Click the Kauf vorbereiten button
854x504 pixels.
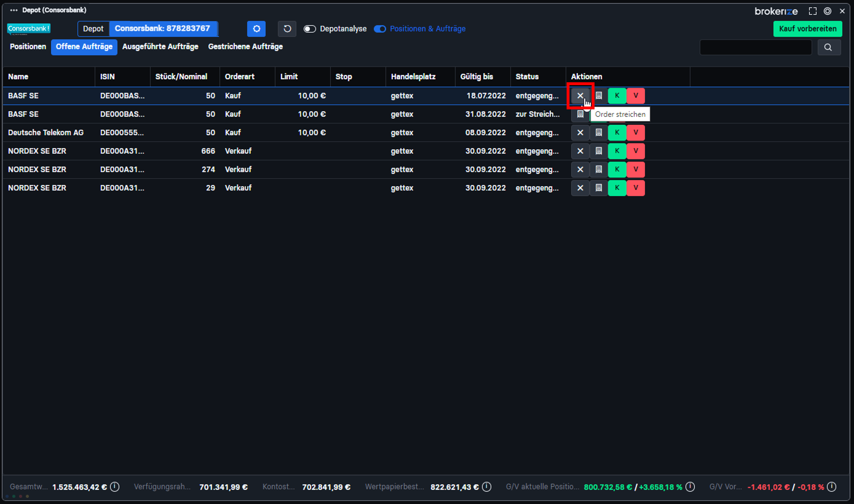[x=808, y=29]
